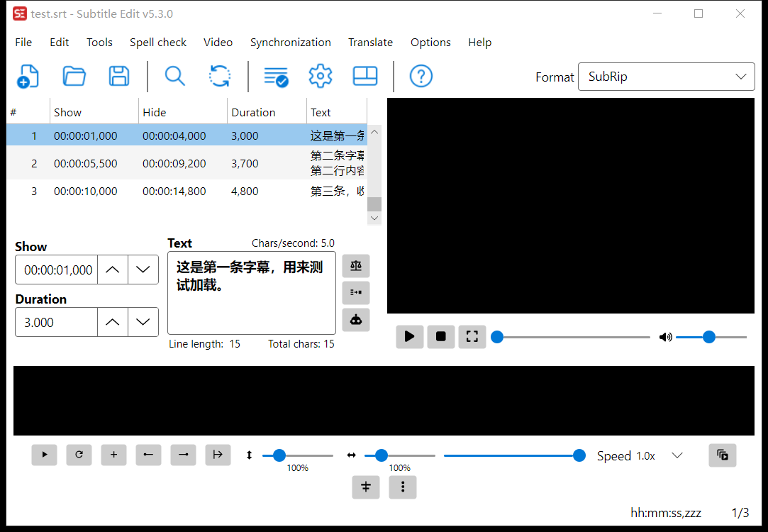Click the Layout chooser icon
This screenshot has width=768, height=532.
click(x=365, y=77)
